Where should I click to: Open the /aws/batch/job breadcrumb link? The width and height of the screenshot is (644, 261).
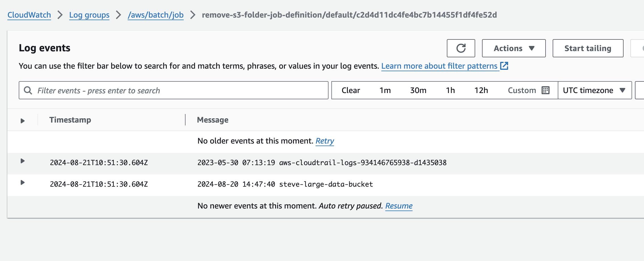pyautogui.click(x=155, y=15)
